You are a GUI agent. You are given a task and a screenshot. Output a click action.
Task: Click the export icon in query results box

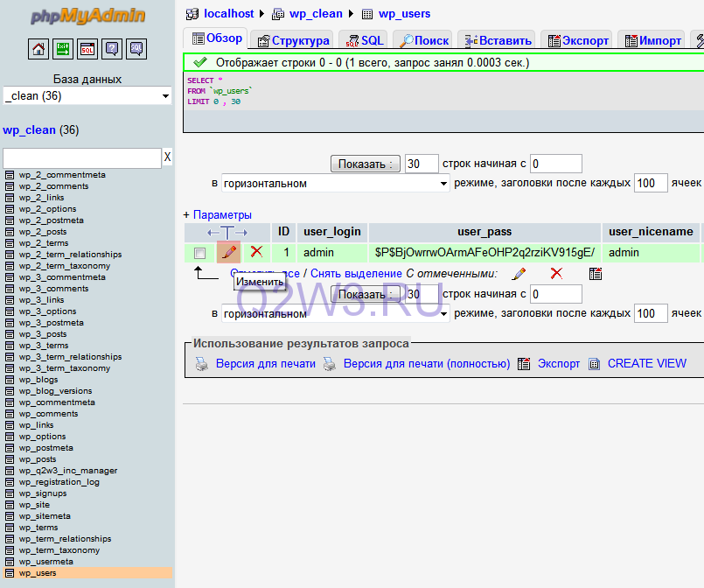coord(524,364)
